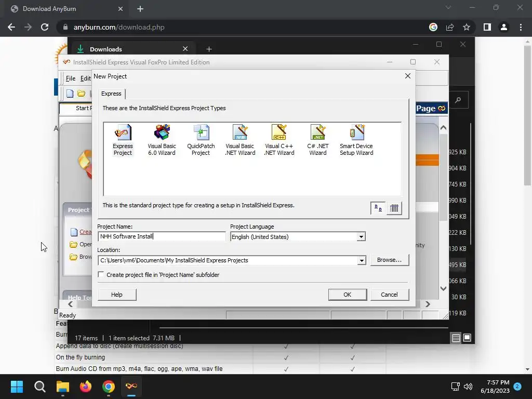Pick the Visual Basic .NET Wizard icon
The height and width of the screenshot is (399, 532).
tap(240, 140)
